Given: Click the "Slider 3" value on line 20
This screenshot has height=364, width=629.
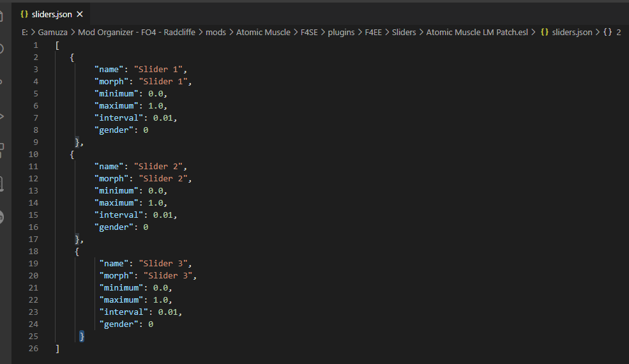Looking at the screenshot, I should click(168, 276).
